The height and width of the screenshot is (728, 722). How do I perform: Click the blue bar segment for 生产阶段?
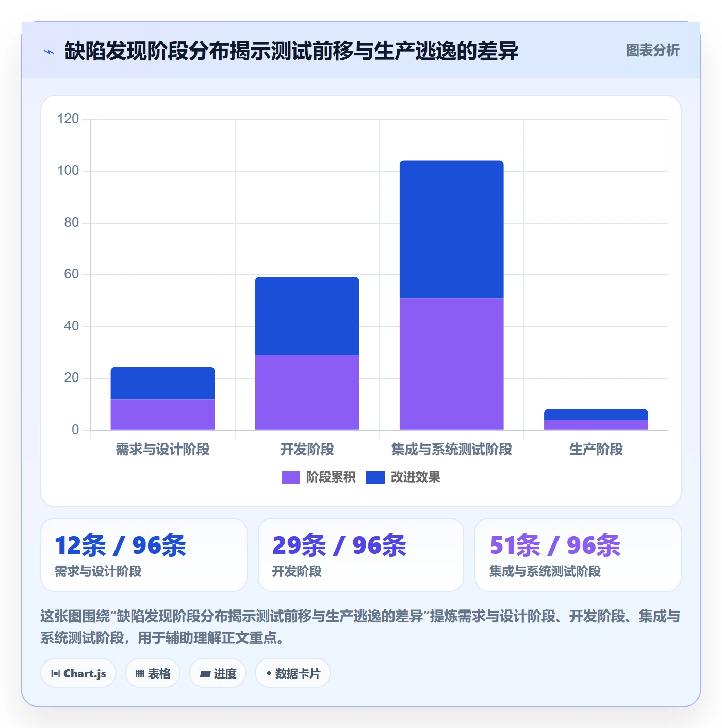pos(596,415)
